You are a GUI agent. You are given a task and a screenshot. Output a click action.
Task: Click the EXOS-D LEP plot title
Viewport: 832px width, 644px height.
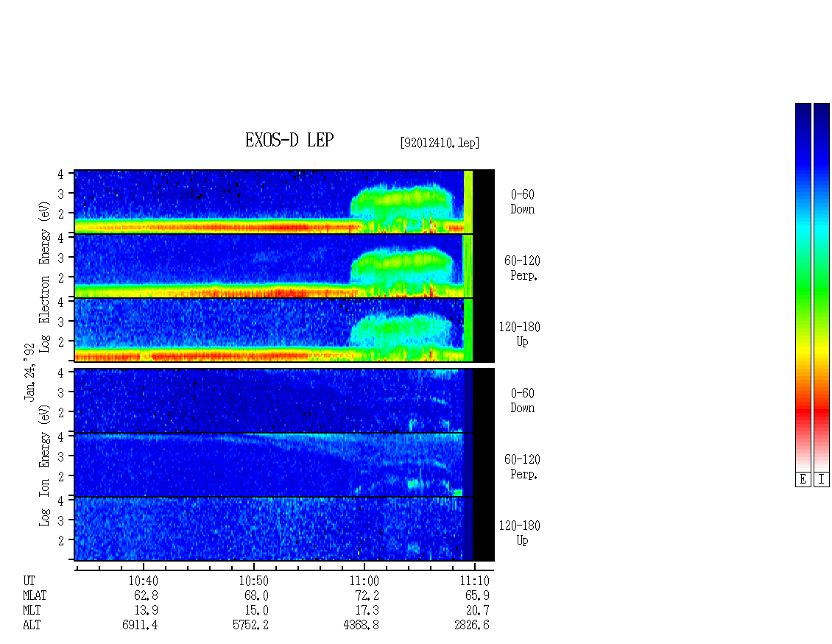(289, 140)
